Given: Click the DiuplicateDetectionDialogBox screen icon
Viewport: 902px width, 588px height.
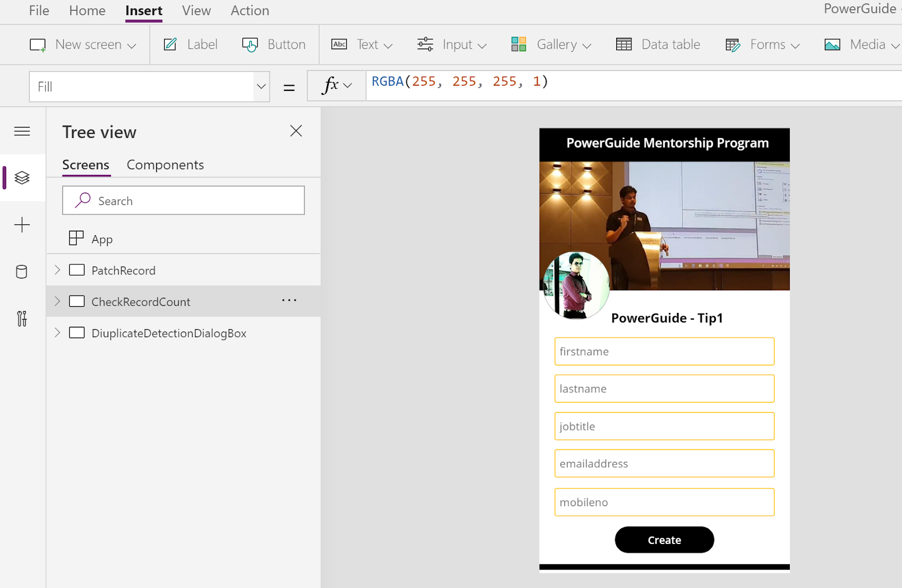Looking at the screenshot, I should (77, 333).
